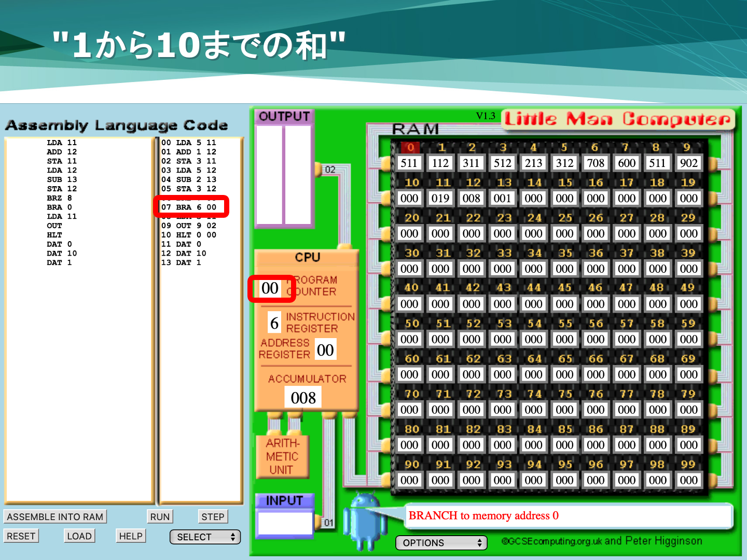
Task: Click the assembly source code editor area
Action: pyautogui.click(x=79, y=363)
